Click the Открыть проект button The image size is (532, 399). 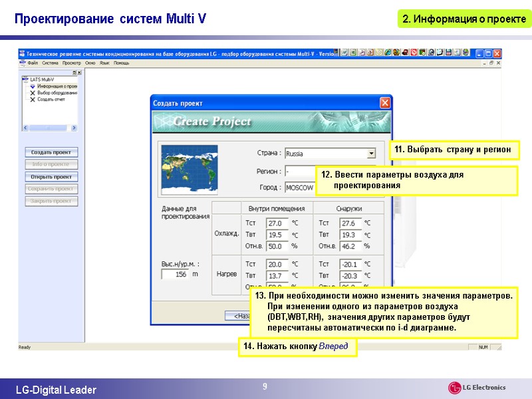(51, 177)
